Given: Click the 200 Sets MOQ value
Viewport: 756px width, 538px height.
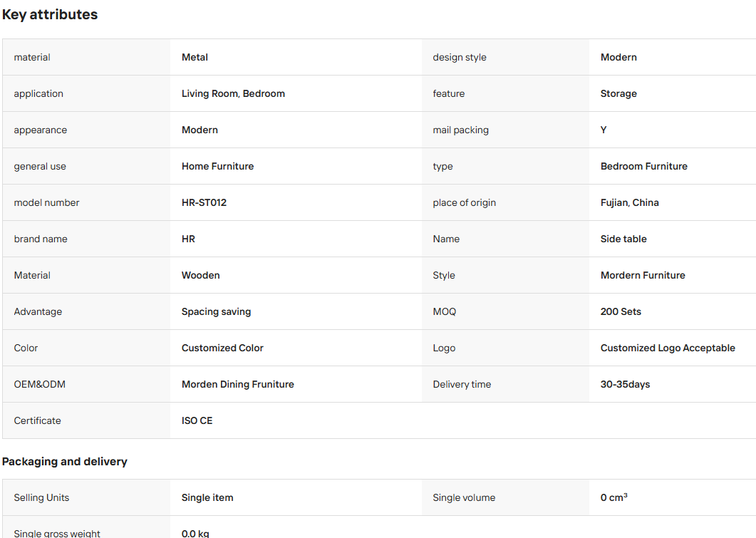Looking at the screenshot, I should pyautogui.click(x=621, y=311).
